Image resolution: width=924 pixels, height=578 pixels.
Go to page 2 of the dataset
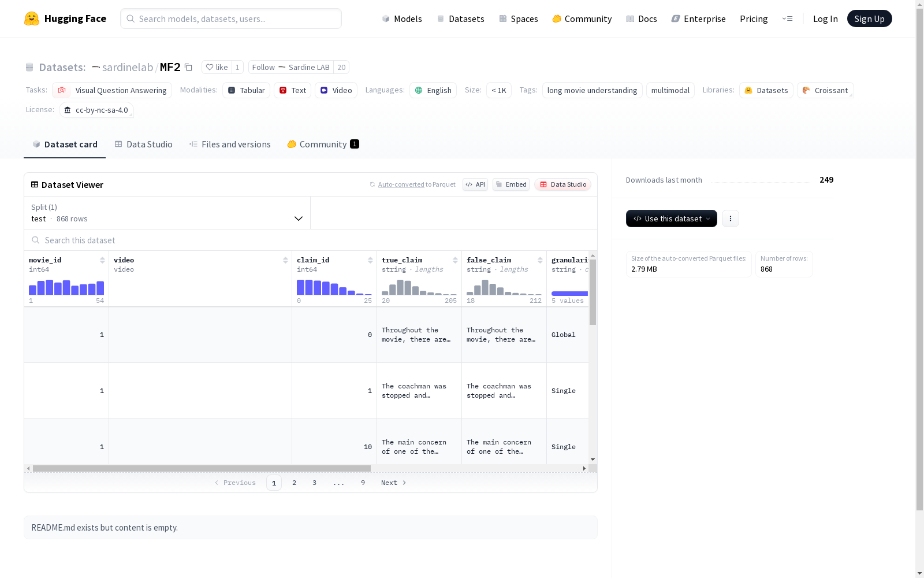pos(294,483)
